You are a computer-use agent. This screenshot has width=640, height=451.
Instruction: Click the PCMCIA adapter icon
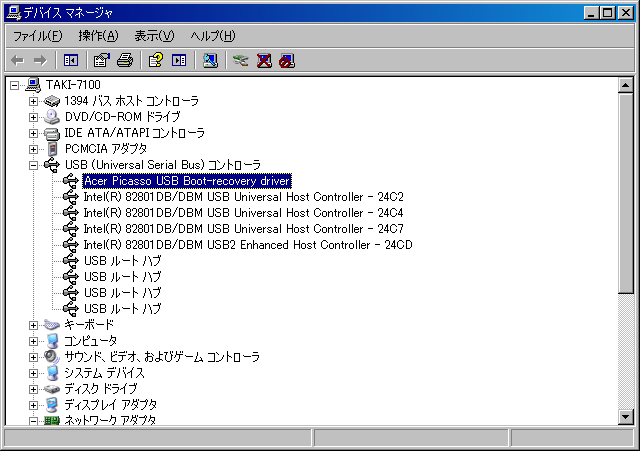pyautogui.click(x=52, y=149)
